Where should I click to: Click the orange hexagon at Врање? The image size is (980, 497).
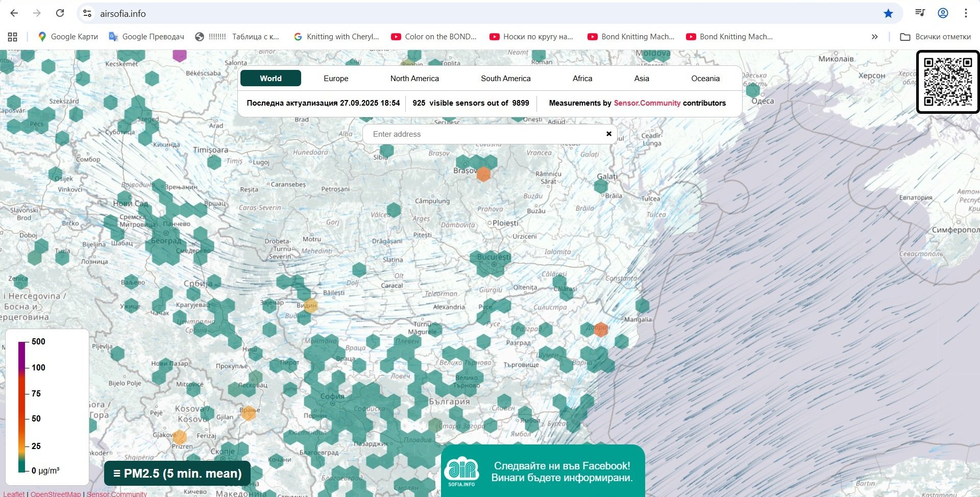(249, 413)
